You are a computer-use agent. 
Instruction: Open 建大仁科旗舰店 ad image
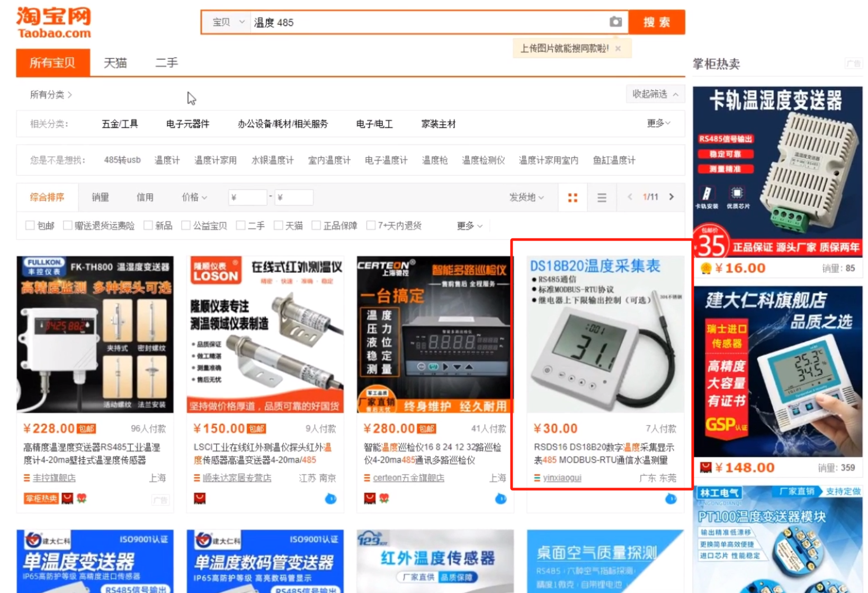click(777, 371)
